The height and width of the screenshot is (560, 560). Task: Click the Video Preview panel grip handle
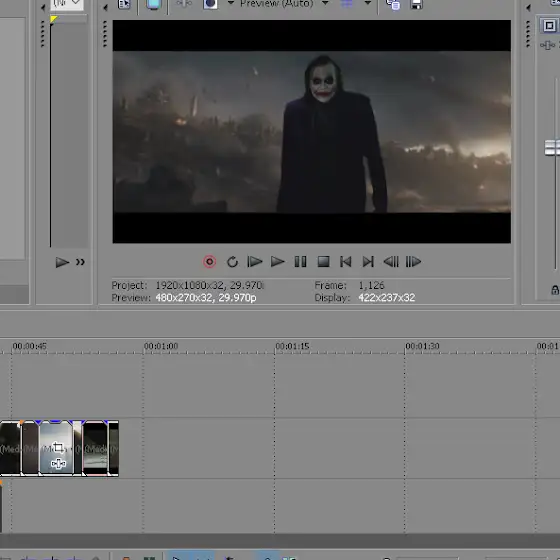click(105, 34)
